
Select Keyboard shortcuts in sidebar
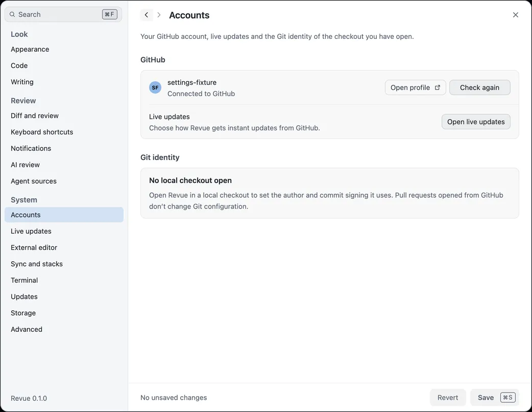click(x=64, y=132)
